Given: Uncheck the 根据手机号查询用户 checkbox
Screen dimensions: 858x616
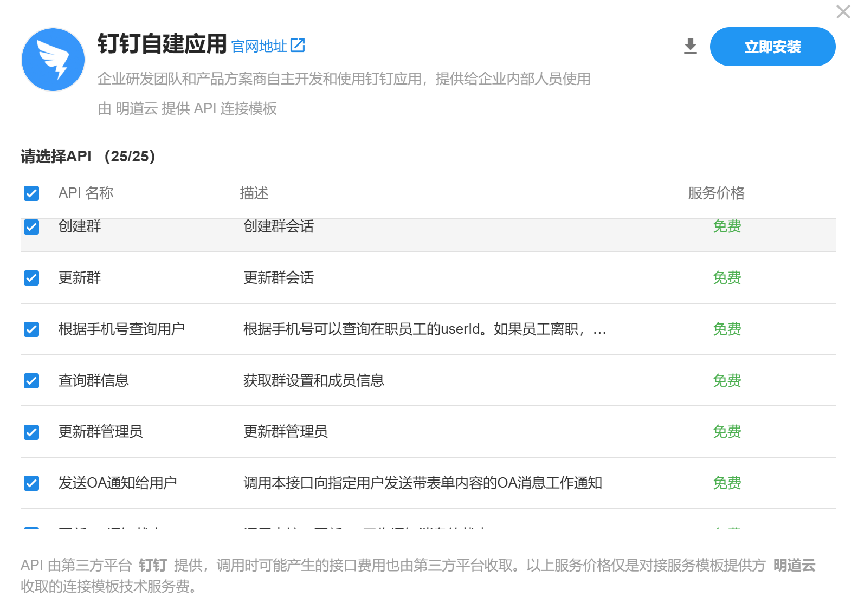Looking at the screenshot, I should coord(31,329).
